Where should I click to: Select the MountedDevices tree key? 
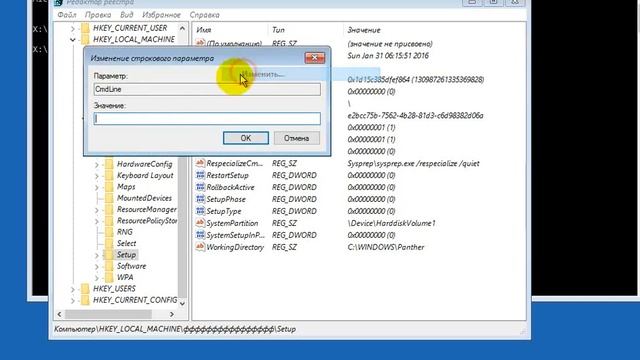coord(144,198)
